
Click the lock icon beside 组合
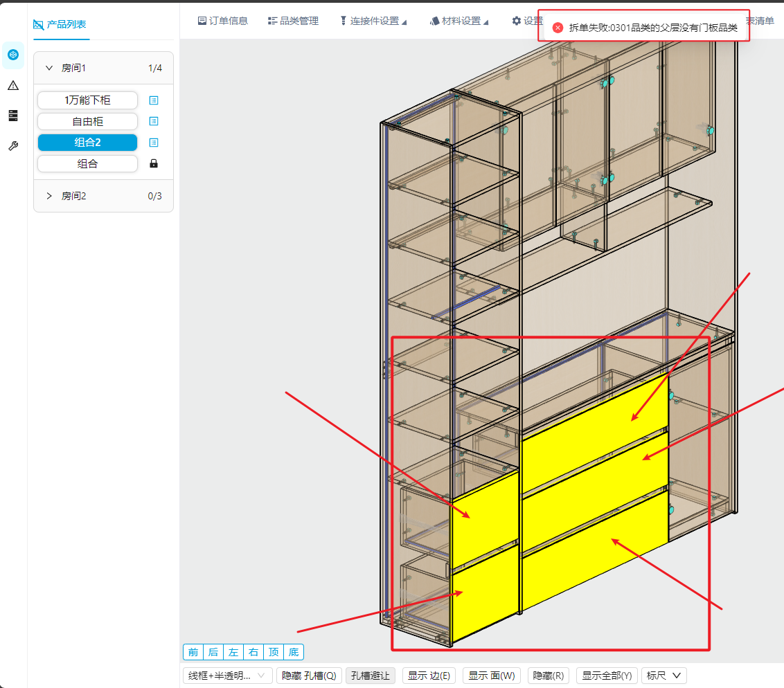point(154,164)
